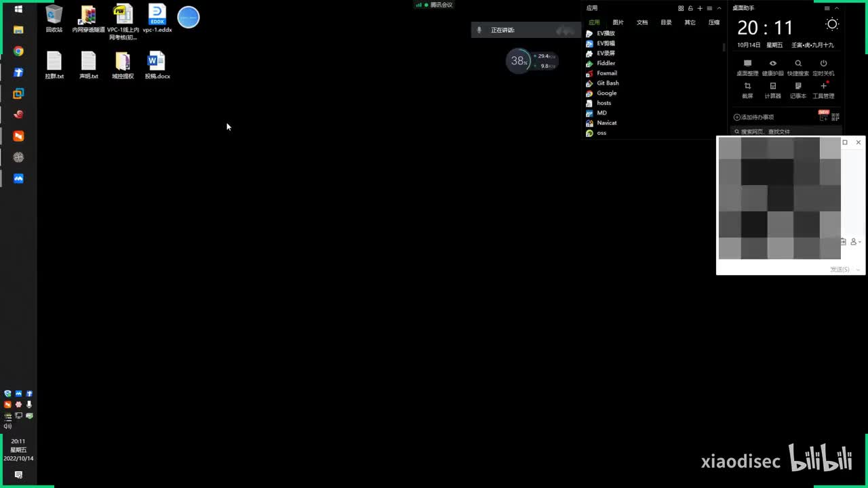Switch to the 压缩 tab
Image resolution: width=868 pixels, height=488 pixels.
(x=714, y=22)
